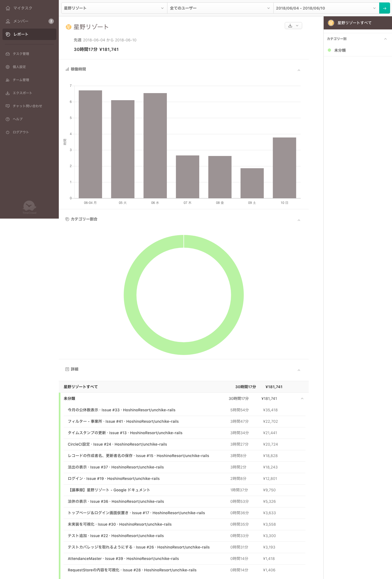Click the チャット問い合わせ chat icon
The width and height of the screenshot is (392, 579).
8,106
